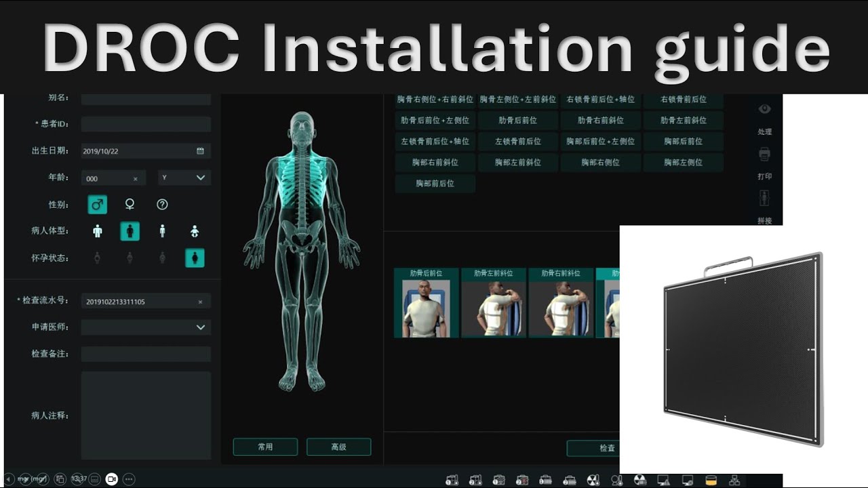Select the 胸部后前位+左侧位 protocol
Image resolution: width=868 pixels, height=488 pixels.
click(601, 141)
